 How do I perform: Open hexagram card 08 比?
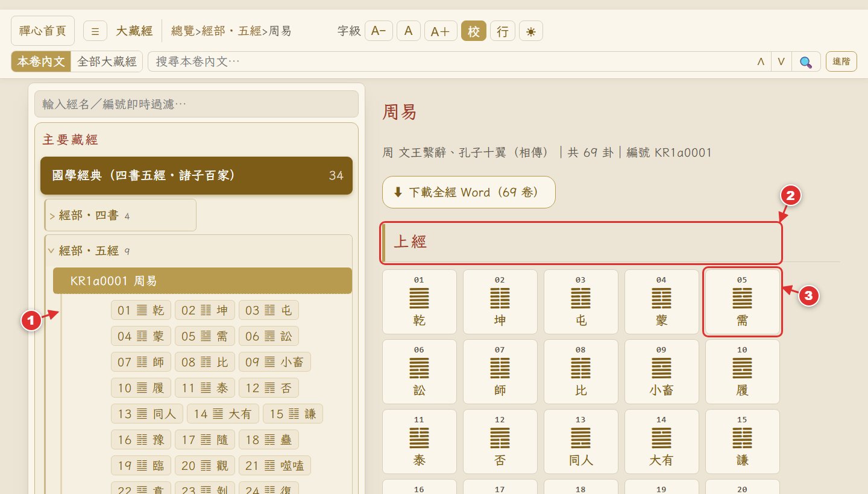[581, 372]
